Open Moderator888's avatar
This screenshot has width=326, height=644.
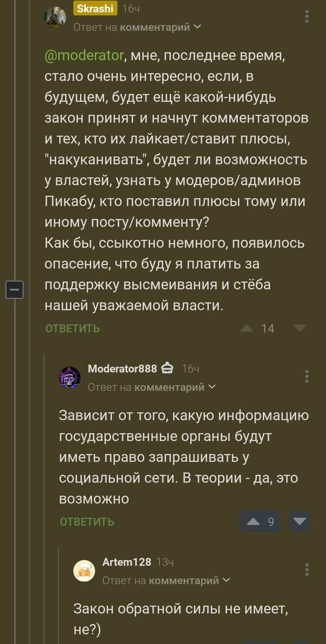(x=70, y=377)
